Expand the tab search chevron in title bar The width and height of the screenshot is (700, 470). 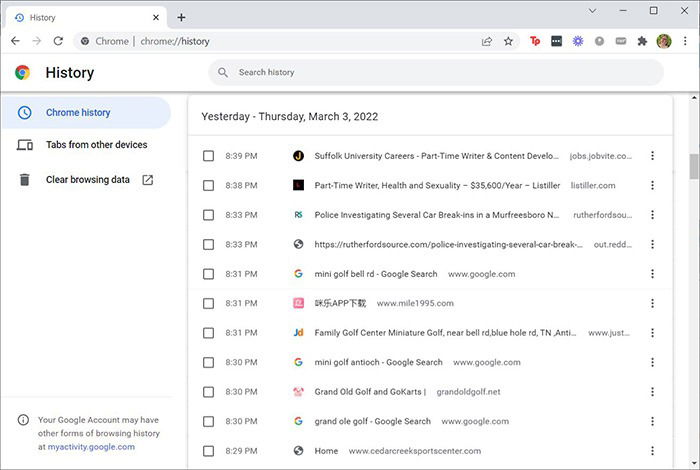click(593, 11)
